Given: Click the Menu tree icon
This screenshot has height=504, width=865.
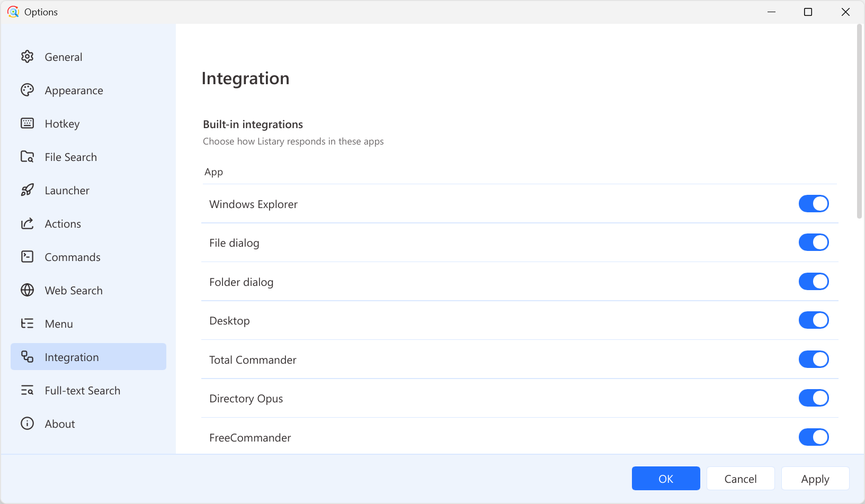Looking at the screenshot, I should pyautogui.click(x=27, y=323).
